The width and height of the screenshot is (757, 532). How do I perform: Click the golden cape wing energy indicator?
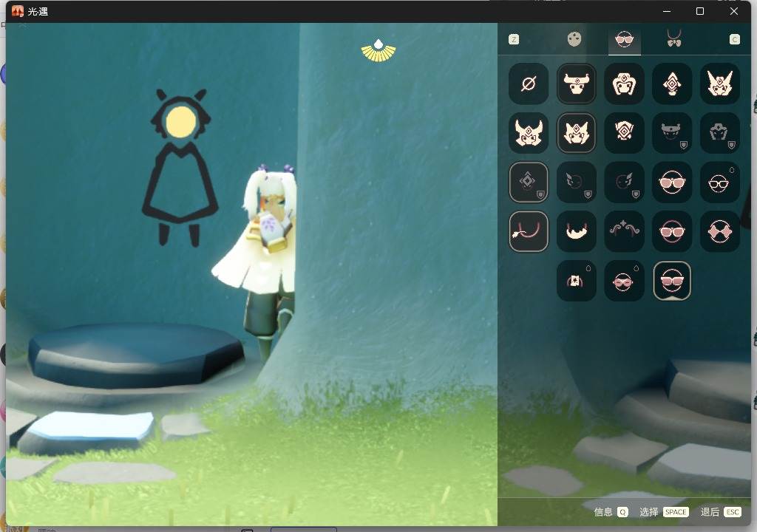coord(378,51)
